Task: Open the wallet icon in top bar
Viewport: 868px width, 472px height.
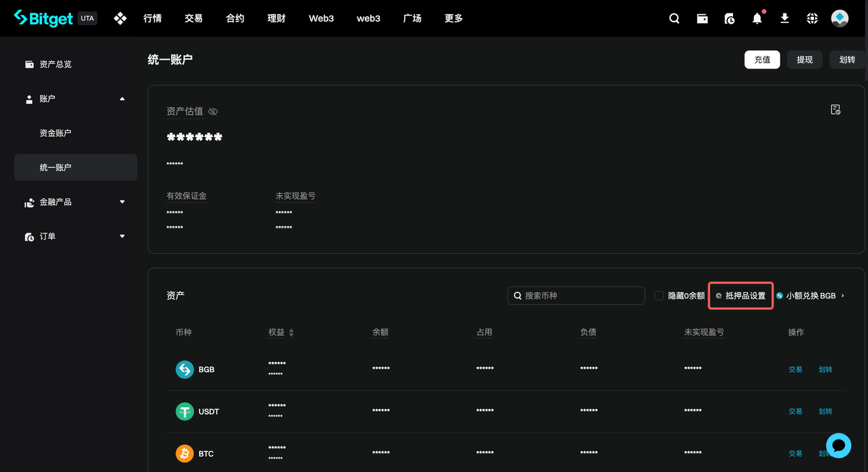Action: point(703,18)
